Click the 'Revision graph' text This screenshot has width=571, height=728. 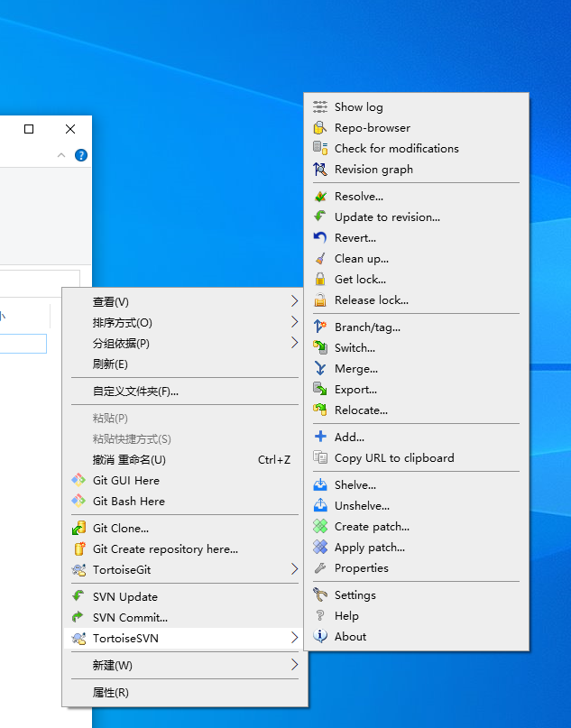pyautogui.click(x=373, y=170)
